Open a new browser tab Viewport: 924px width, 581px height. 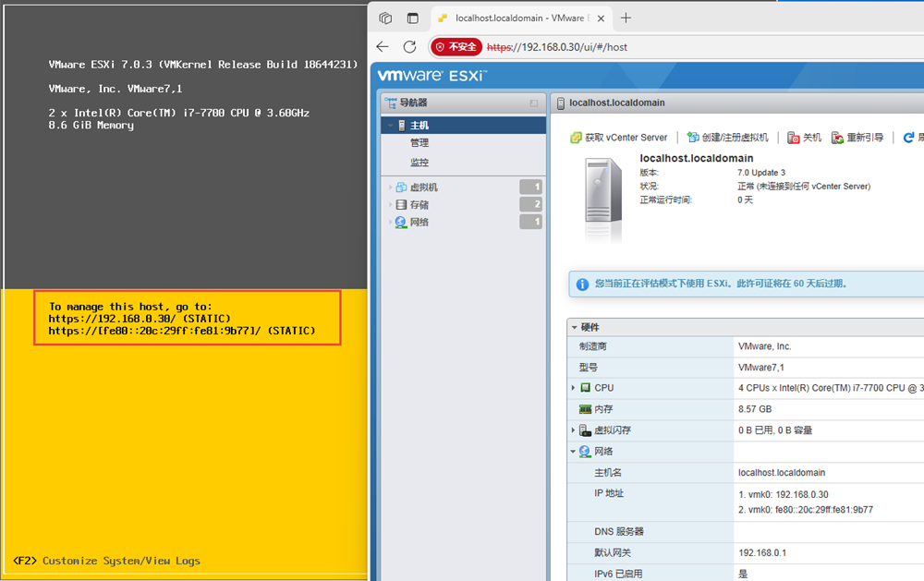coord(626,18)
